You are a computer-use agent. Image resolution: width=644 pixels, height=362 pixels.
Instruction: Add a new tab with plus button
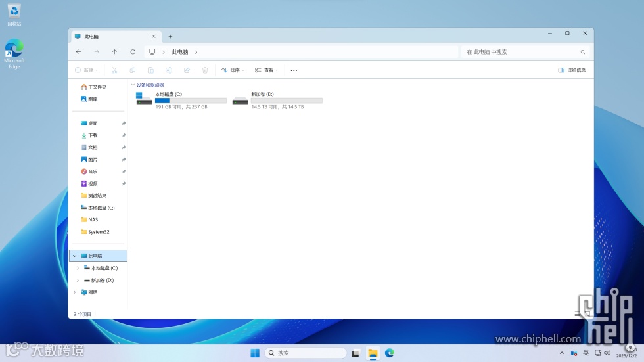[x=170, y=37]
